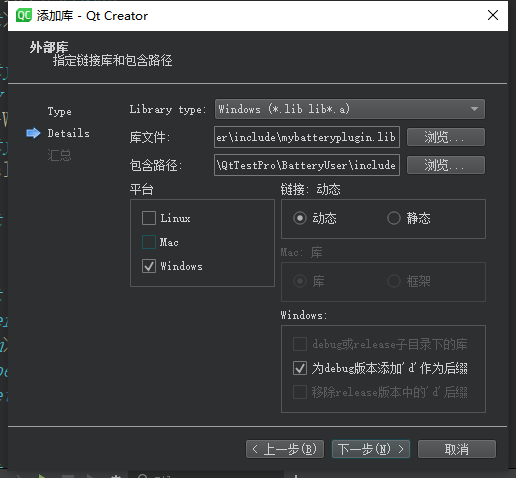The width and height of the screenshot is (516, 478).
Task: Cancel the dialog with 取消
Action: pyautogui.click(x=457, y=449)
